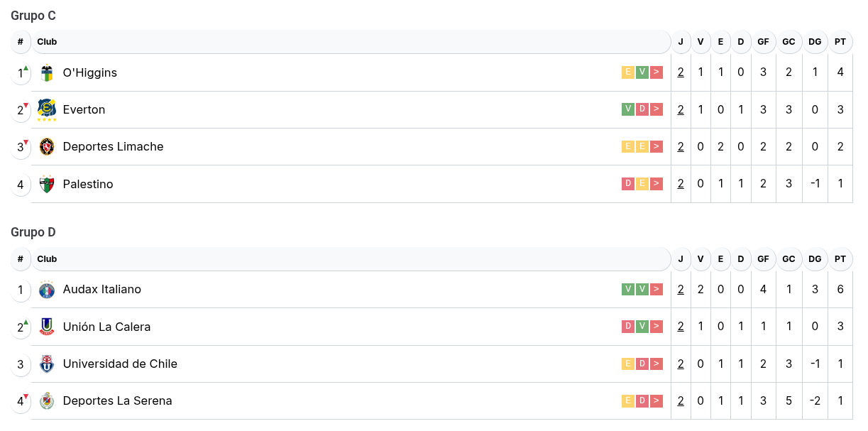The height and width of the screenshot is (431, 868).
Task: Expand Palestino recent form red arrow
Action: (657, 184)
